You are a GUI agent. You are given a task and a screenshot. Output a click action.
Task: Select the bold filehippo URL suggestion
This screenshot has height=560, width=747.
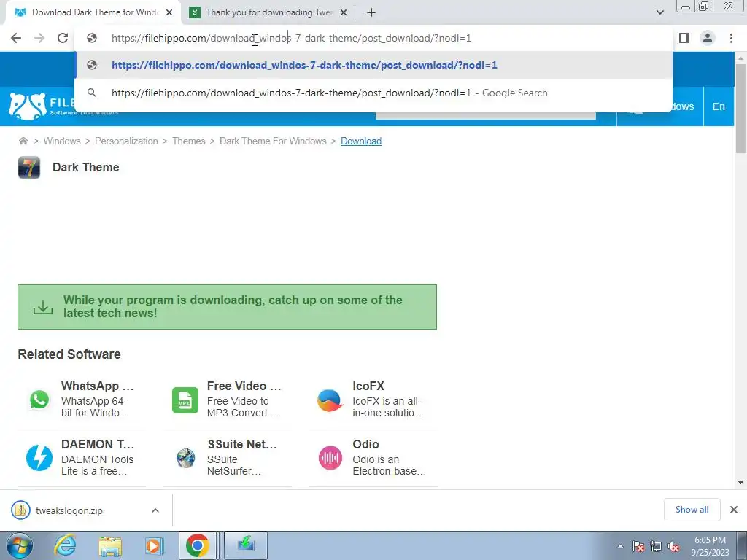coord(373,65)
